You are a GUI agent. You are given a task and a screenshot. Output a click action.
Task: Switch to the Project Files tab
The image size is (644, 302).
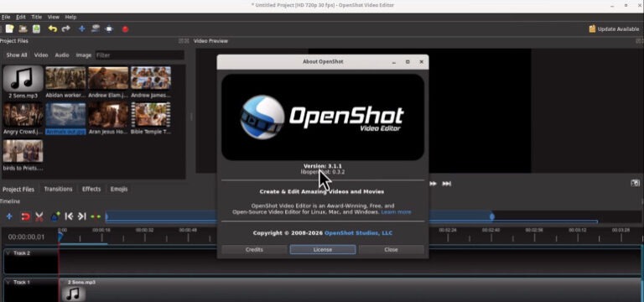point(18,189)
